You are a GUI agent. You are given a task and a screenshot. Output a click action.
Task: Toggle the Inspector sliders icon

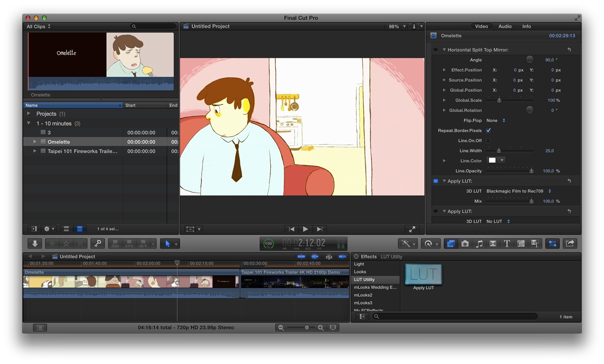click(553, 243)
